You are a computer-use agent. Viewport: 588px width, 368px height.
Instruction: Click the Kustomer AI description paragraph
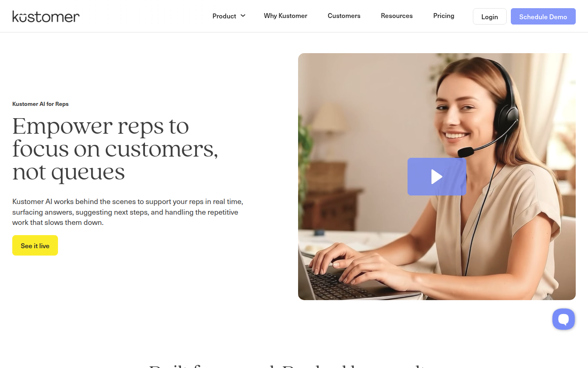pyautogui.click(x=128, y=212)
